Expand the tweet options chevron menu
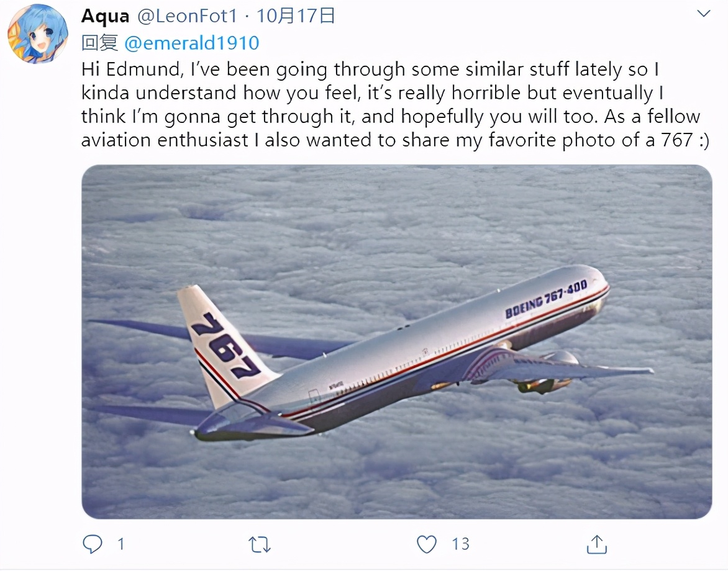Screen dimensions: 728x571 (704, 14)
